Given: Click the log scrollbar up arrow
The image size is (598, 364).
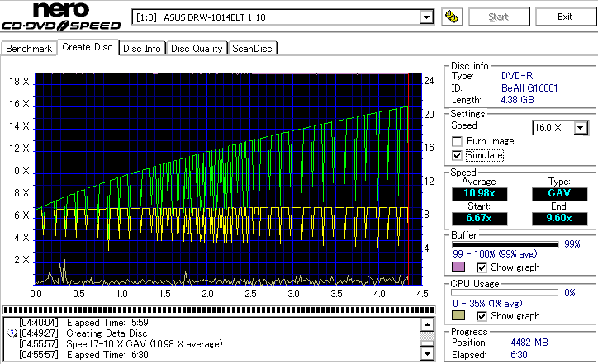Looking at the screenshot, I should [426, 323].
